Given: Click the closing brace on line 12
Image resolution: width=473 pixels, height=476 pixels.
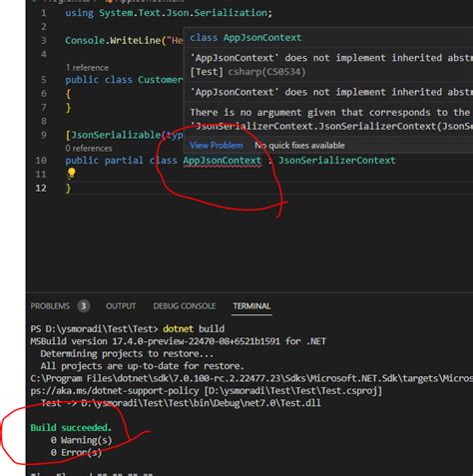Looking at the screenshot, I should tap(68, 189).
